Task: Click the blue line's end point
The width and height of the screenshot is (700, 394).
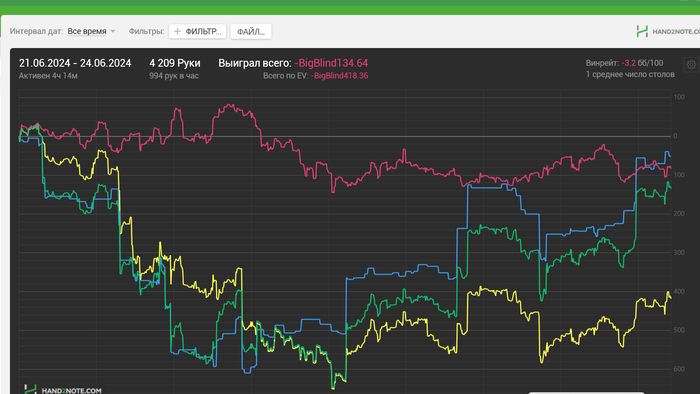Action: tap(670, 156)
